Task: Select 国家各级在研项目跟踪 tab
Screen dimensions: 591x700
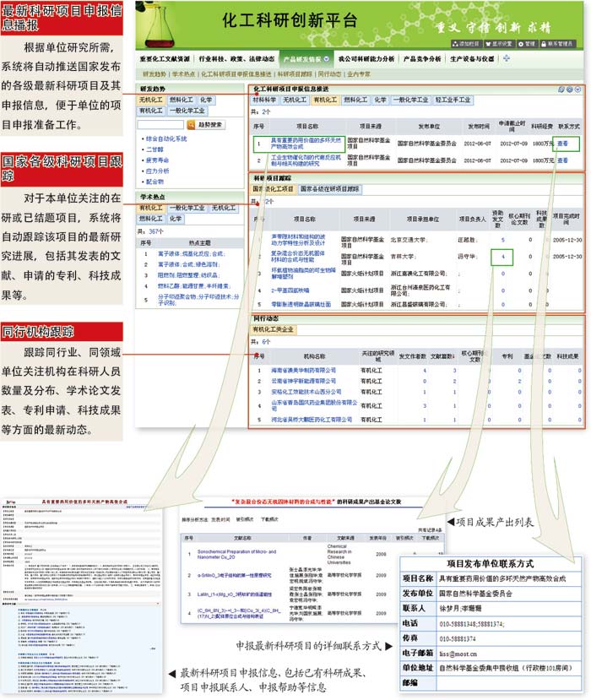Action: pos(330,189)
